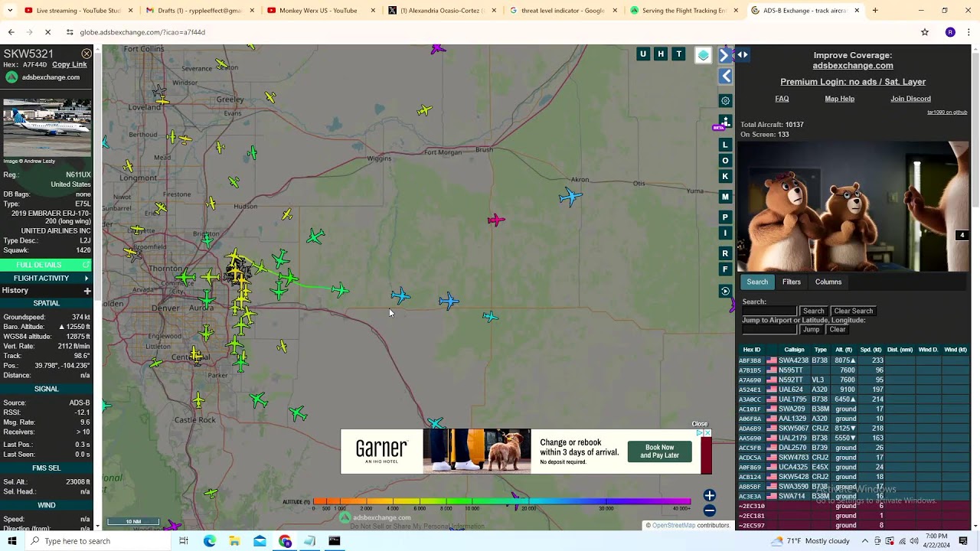Toggle the H map filter button
980x551 pixels.
[x=661, y=54]
